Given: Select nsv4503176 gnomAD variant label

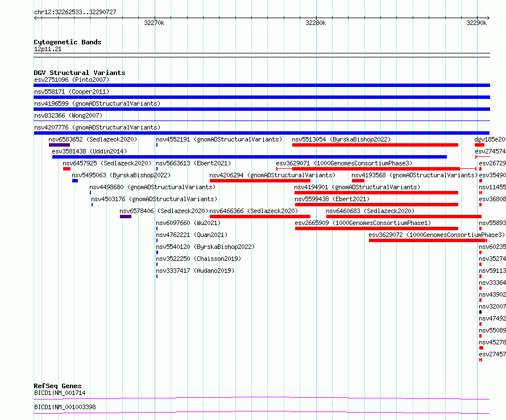Looking at the screenshot, I should coord(154,199).
